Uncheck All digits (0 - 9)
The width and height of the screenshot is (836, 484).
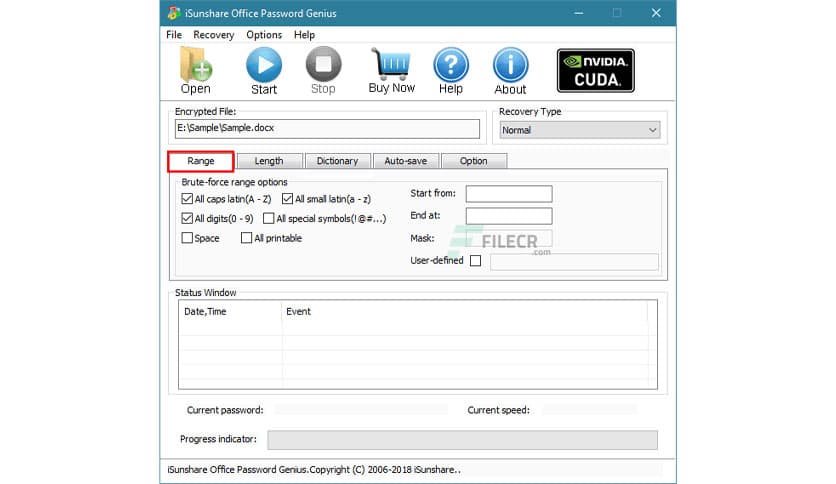point(187,218)
